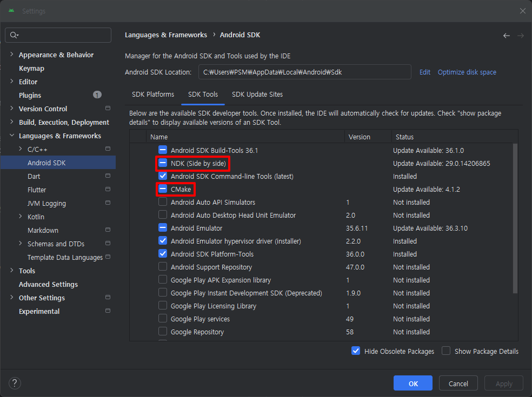Screen dimensions: 532x397
Task: Check Google Play Licensing Library
Action: [x=163, y=306]
